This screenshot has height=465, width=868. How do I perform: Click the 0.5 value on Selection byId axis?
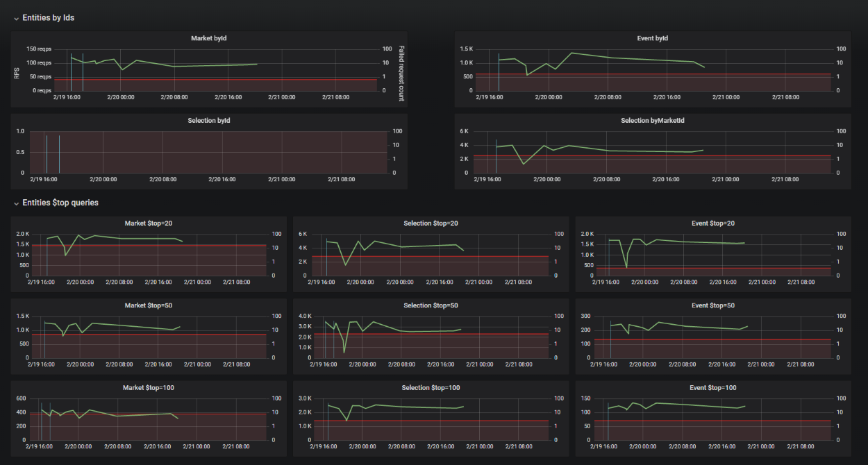(21, 152)
